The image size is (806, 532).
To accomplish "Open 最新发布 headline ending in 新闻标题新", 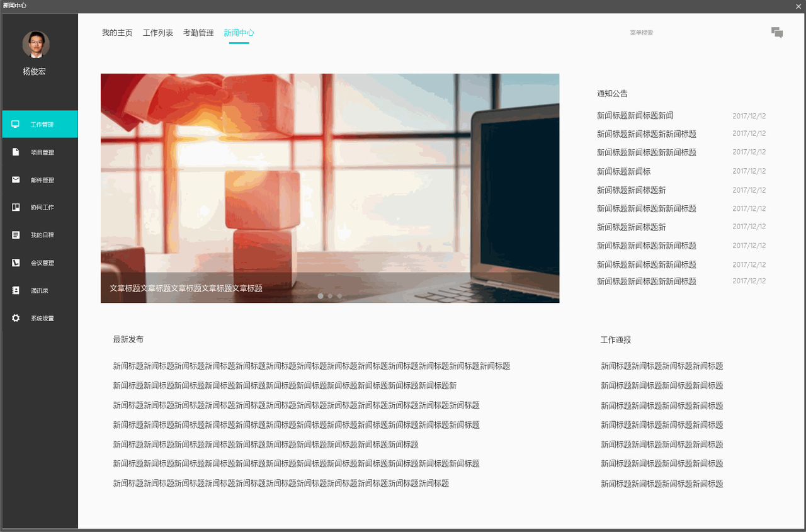I will [285, 385].
